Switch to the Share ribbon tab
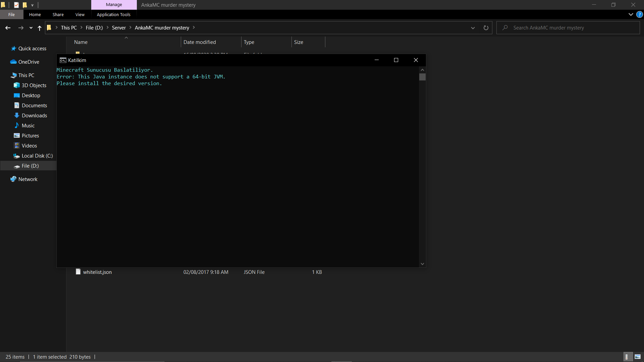Viewport: 644px width, 362px height. coord(58,14)
